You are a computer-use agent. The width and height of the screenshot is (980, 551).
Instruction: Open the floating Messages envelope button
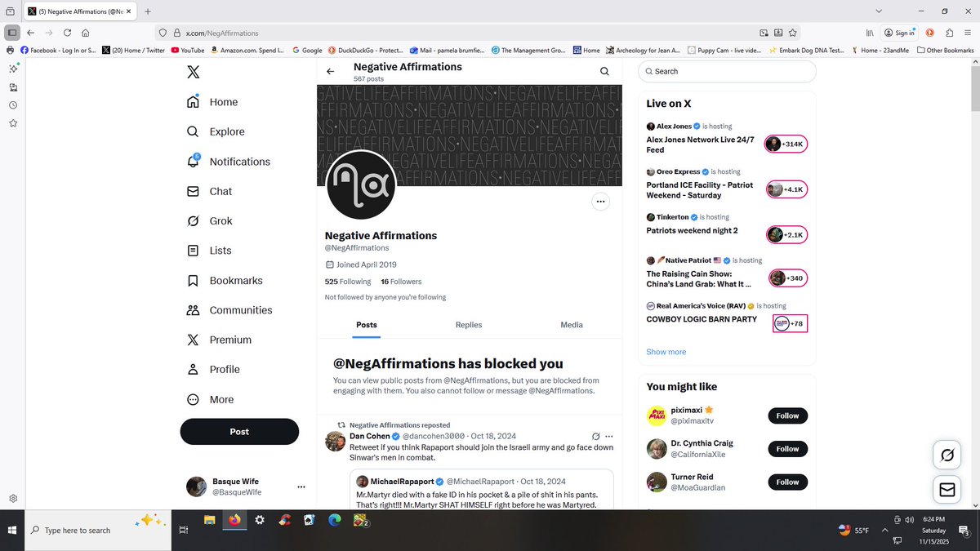947,489
